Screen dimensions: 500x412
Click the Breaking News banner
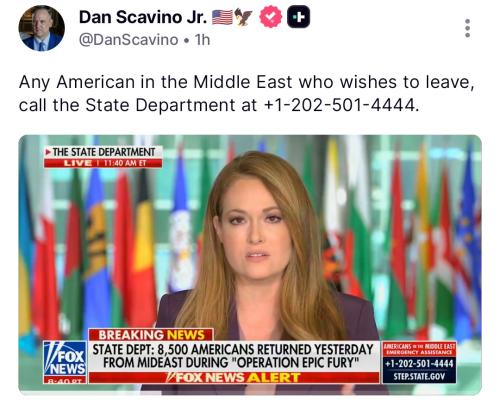coord(151,335)
